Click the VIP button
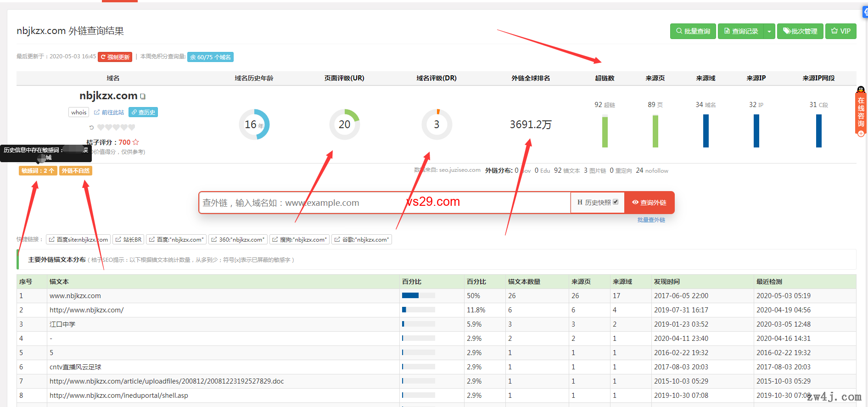868x407 pixels. 841,31
